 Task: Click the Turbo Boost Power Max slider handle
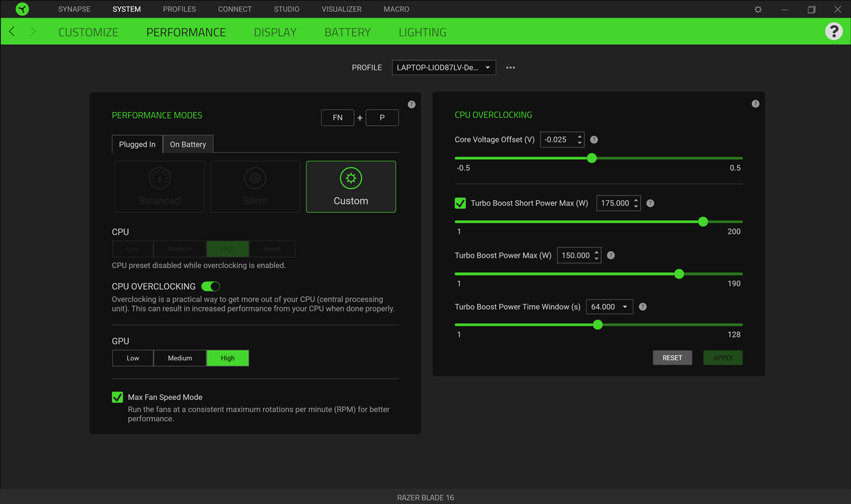679,274
